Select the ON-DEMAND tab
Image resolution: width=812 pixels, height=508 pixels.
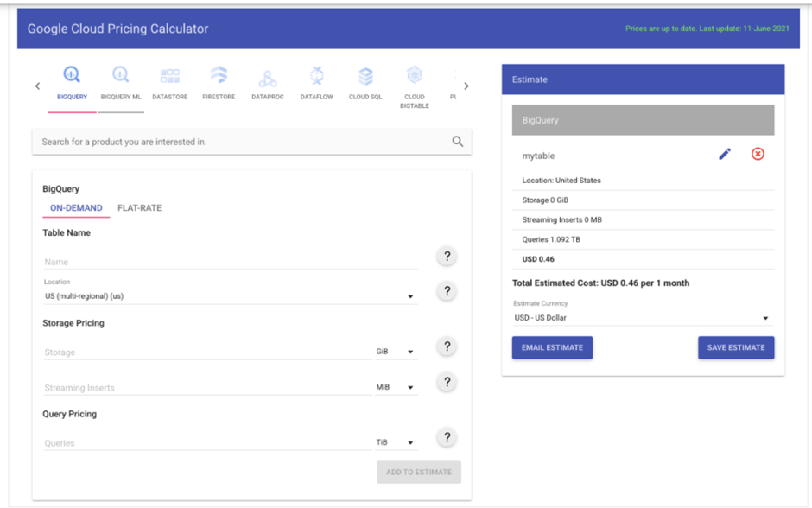click(76, 208)
